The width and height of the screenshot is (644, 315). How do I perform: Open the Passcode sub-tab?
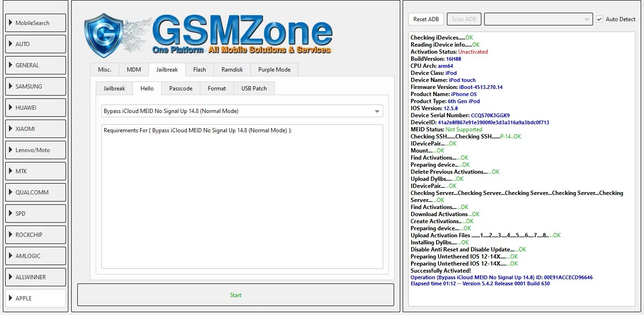181,89
